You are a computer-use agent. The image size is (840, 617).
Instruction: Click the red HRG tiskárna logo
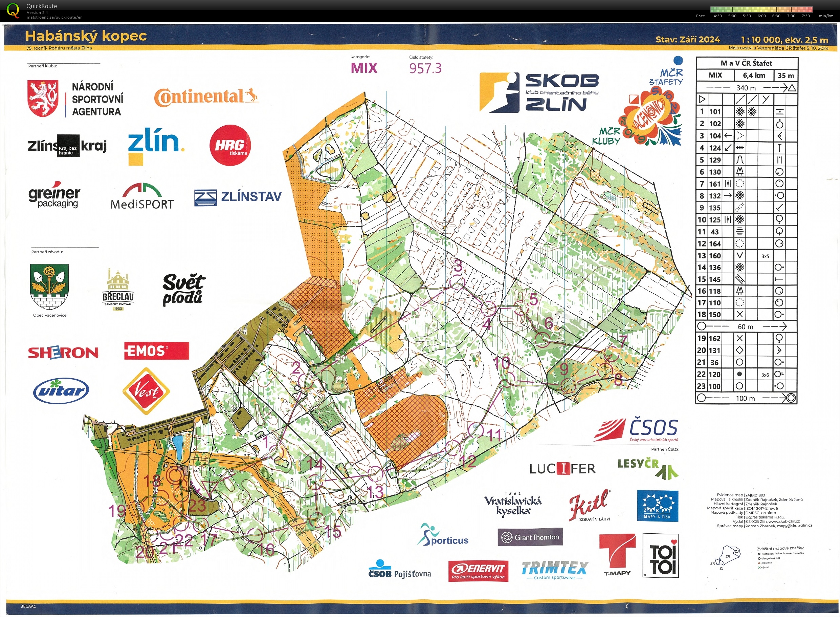click(x=230, y=145)
